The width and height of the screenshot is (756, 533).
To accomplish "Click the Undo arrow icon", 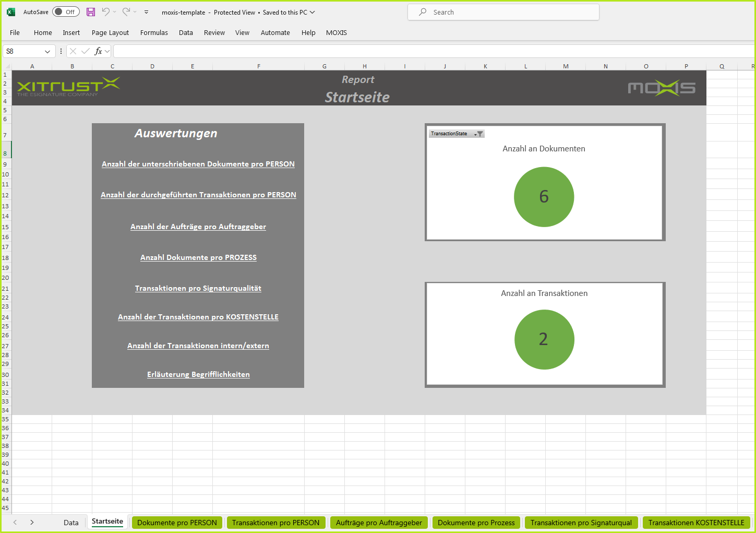I will click(x=106, y=12).
